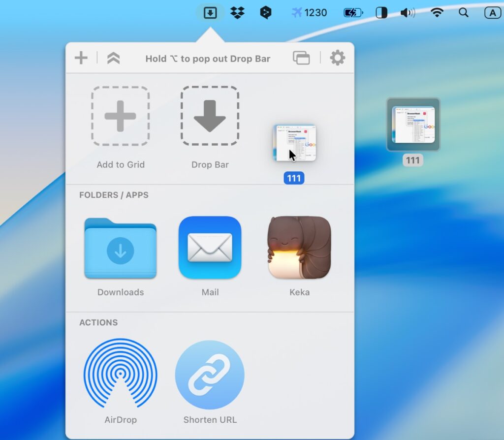Open Dropbox from the menu bar

pos(238,13)
